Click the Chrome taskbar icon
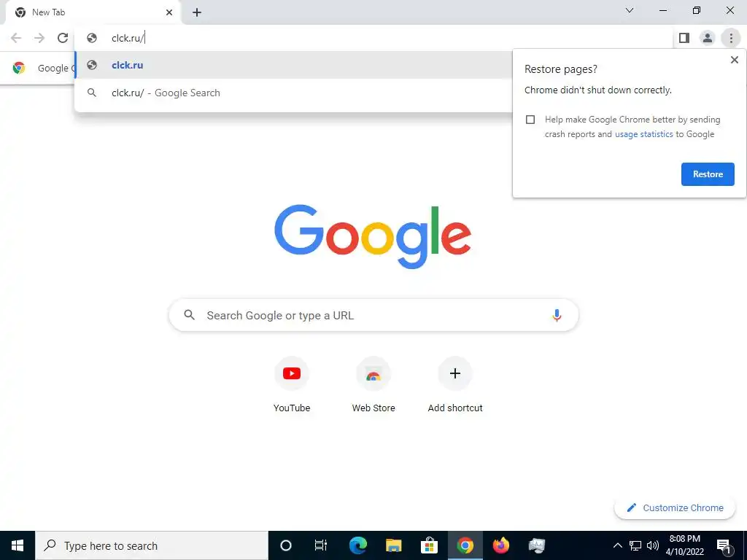This screenshot has height=560, width=747. point(465,545)
